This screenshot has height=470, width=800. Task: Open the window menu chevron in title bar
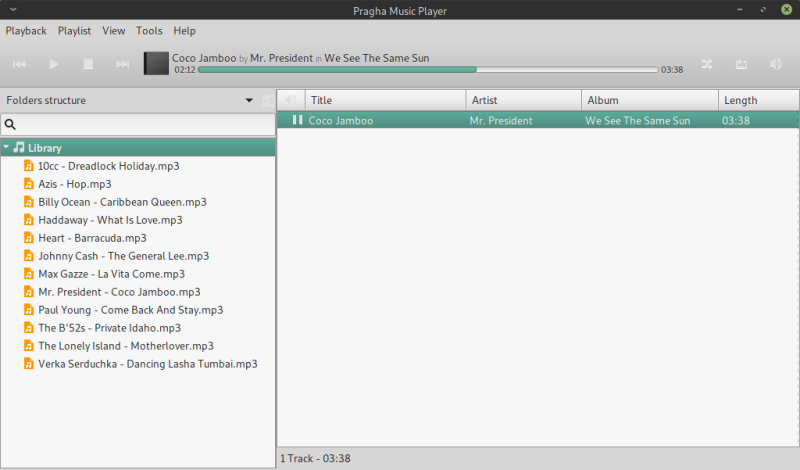click(x=13, y=10)
